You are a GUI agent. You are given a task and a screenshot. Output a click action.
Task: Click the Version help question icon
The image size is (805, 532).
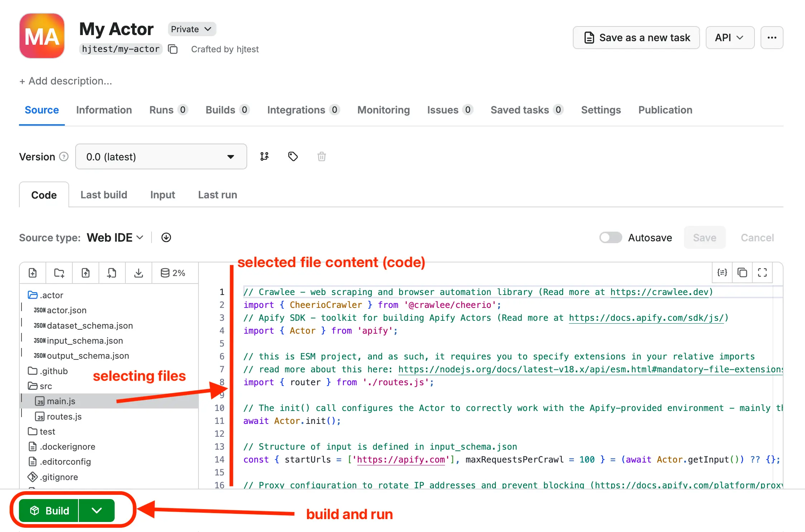click(x=64, y=156)
